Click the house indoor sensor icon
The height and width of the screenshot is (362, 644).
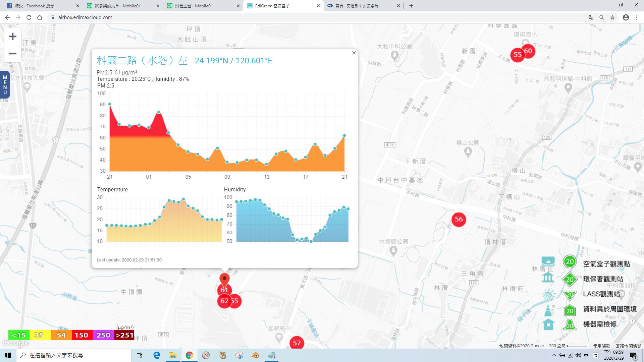548,324
